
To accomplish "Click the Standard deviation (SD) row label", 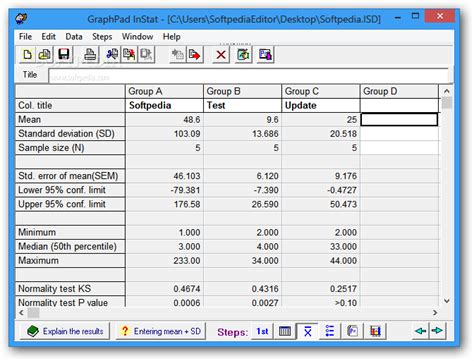I will (x=70, y=133).
